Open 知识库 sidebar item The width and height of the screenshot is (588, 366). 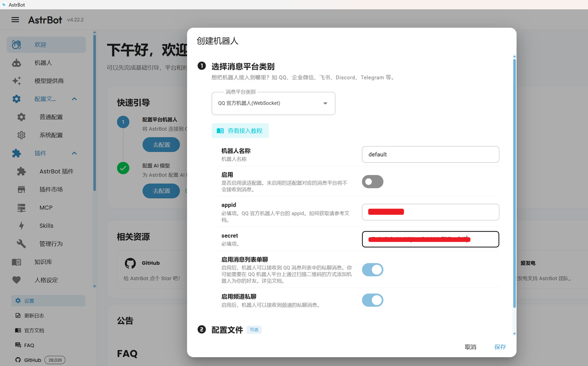click(x=46, y=262)
